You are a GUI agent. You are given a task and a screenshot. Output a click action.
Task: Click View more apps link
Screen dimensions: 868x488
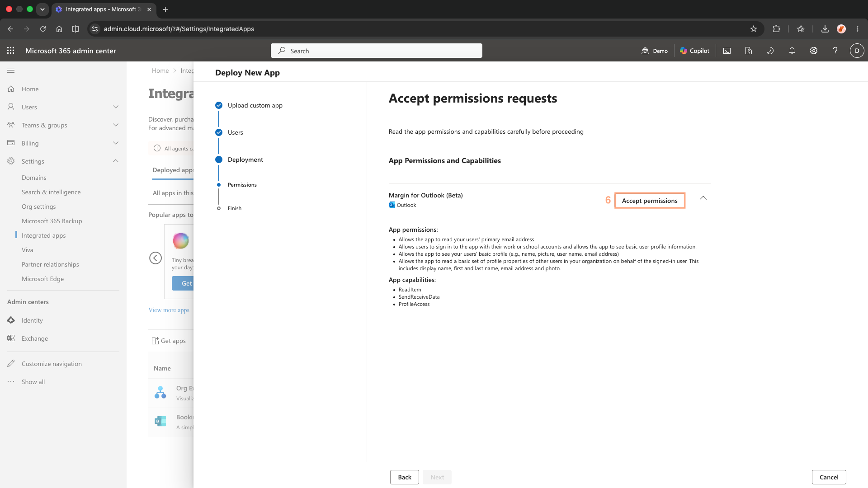point(169,310)
